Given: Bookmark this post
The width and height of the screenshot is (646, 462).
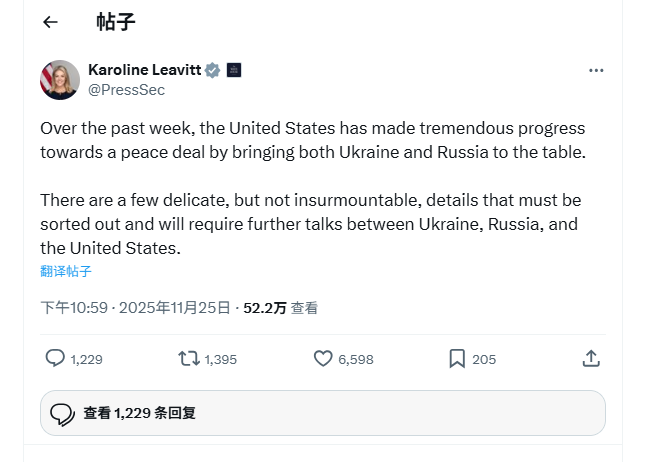Looking at the screenshot, I should 457,358.
